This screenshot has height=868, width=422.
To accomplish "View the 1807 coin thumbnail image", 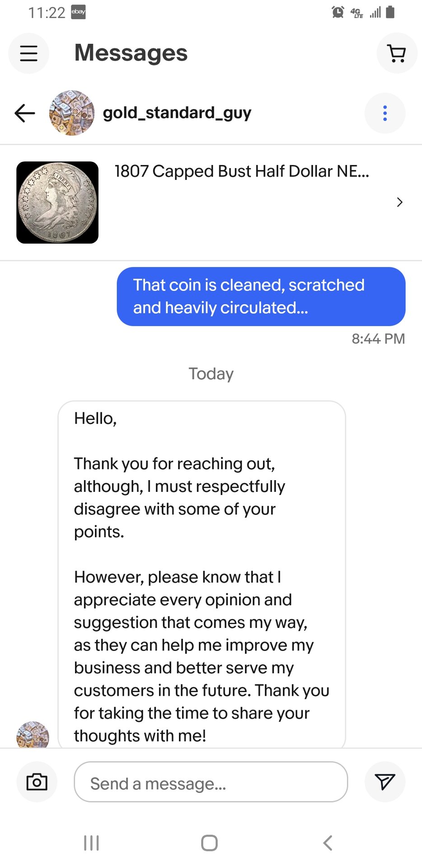I will [x=57, y=203].
